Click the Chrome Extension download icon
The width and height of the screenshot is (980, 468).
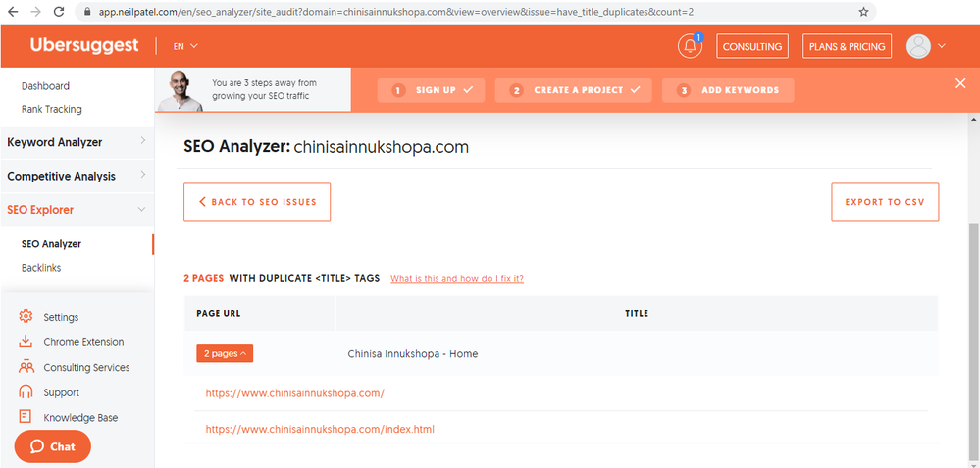26,341
